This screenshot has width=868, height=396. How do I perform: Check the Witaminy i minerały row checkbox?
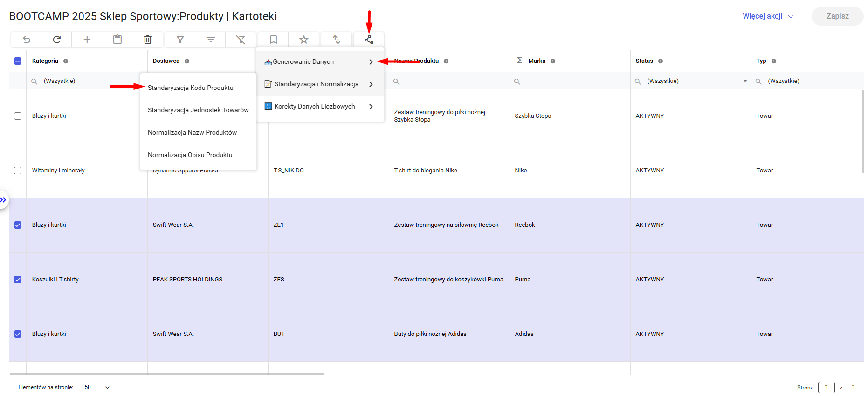point(18,171)
